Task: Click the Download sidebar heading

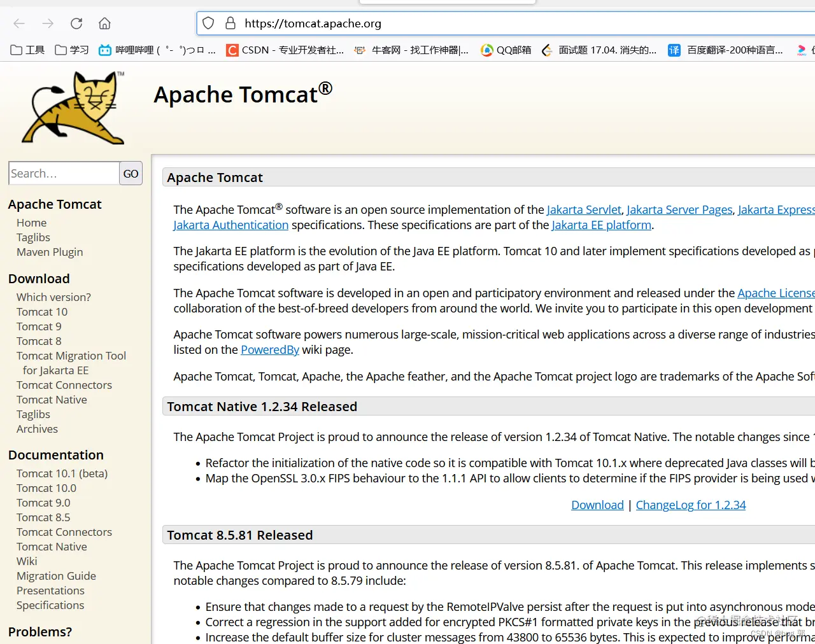Action: click(39, 279)
